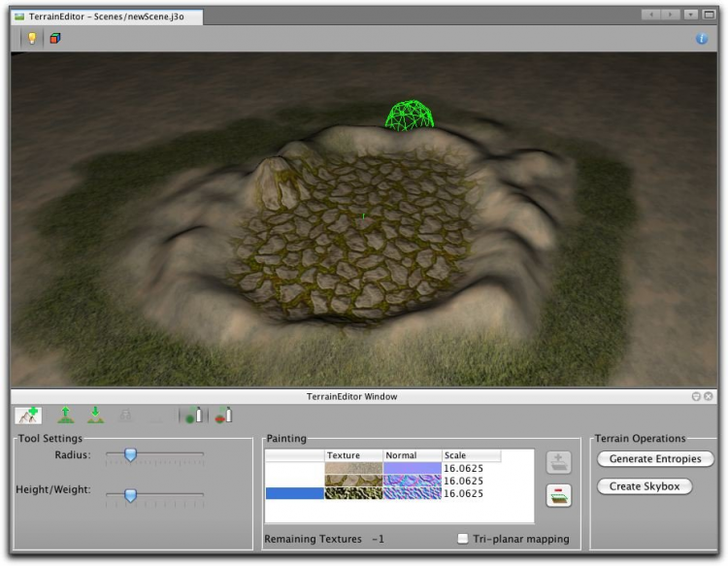Select the erase texture tool
The image size is (728, 566).
click(224, 416)
